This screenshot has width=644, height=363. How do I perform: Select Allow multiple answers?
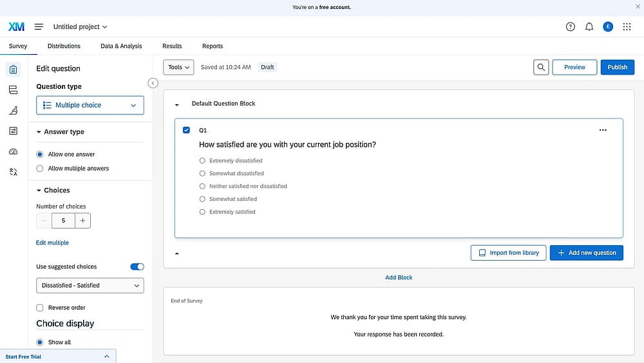tap(40, 169)
